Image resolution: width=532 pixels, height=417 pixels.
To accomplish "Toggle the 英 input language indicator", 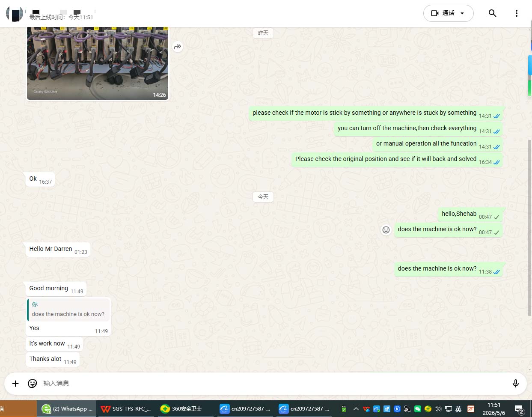I will pyautogui.click(x=459, y=409).
